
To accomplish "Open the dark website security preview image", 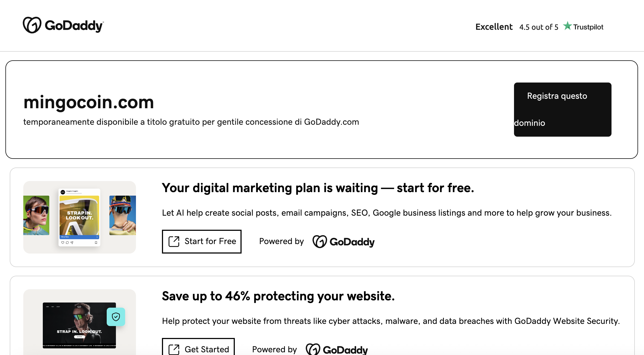I will 79,325.
